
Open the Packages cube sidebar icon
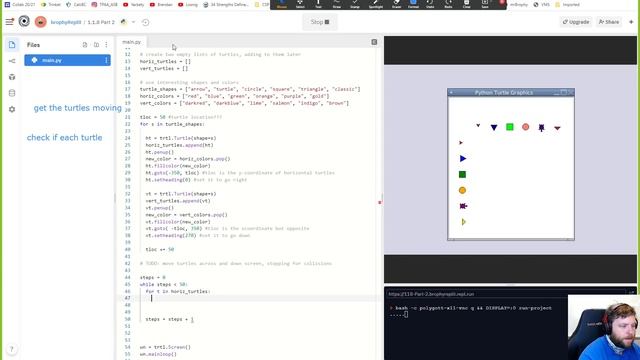[x=12, y=77]
